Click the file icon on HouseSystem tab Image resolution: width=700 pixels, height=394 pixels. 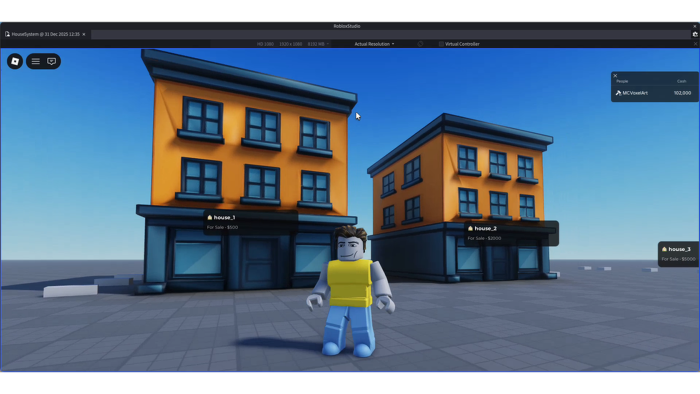point(7,34)
